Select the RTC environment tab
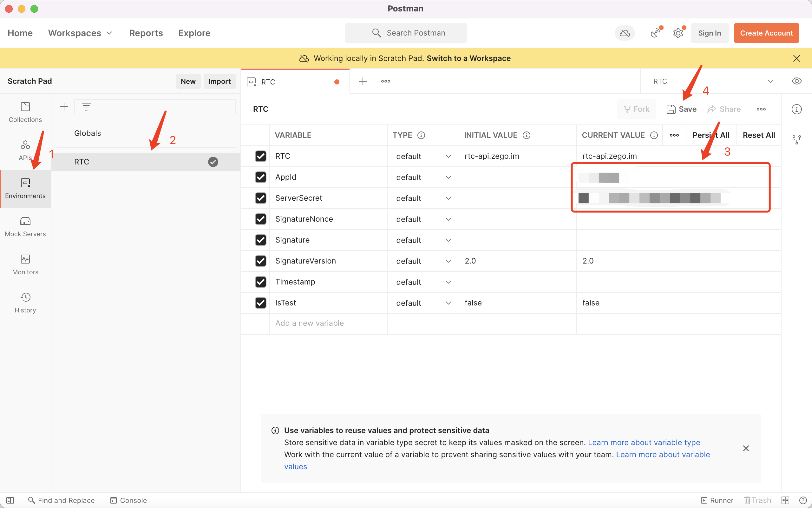 (x=295, y=82)
